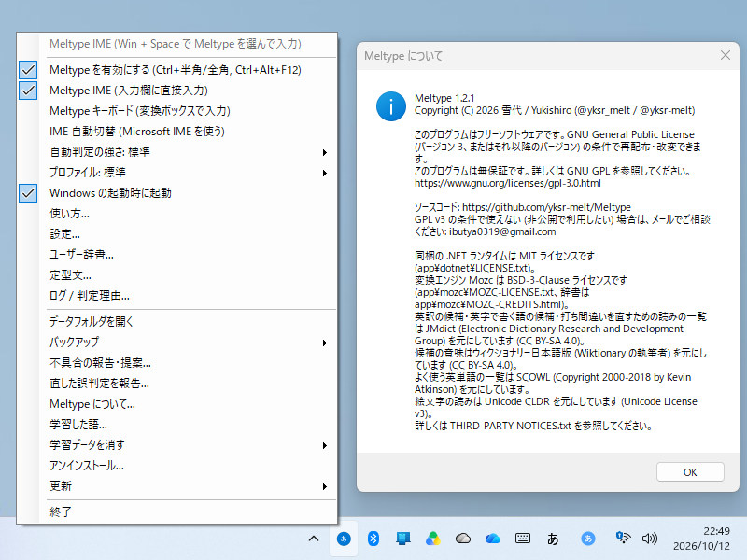747x560 pixels.
Task: Choose データフォルダを開く
Action: (x=176, y=321)
